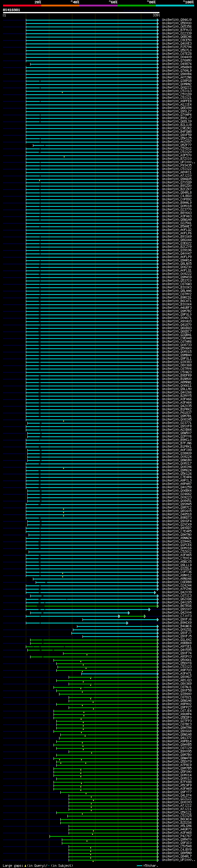Select UniRef100_B6CWI4 label
The width and height of the screenshot is (197, 868).
point(177,819)
